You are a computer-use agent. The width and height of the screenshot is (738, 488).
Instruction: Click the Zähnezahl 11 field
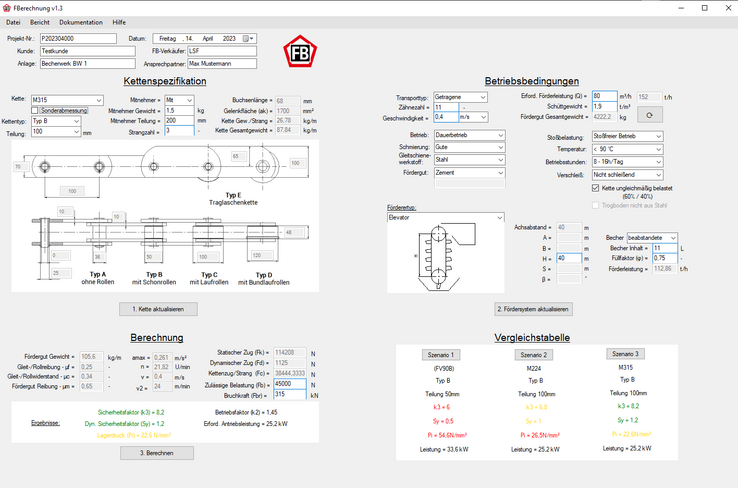445,107
